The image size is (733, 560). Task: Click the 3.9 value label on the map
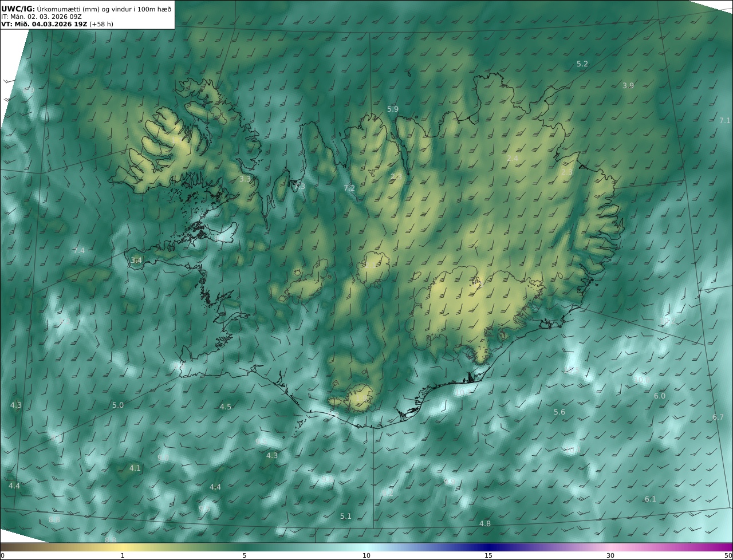click(628, 86)
